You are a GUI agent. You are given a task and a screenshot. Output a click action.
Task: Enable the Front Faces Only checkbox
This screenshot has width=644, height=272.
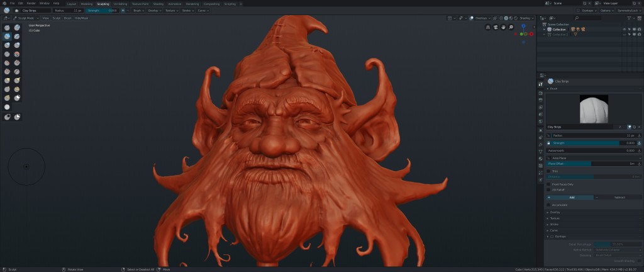(x=548, y=184)
